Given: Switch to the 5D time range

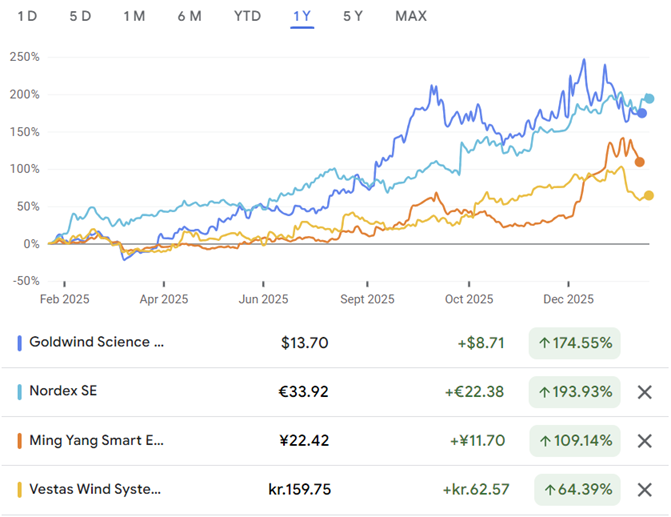Looking at the screenshot, I should pyautogui.click(x=80, y=16).
